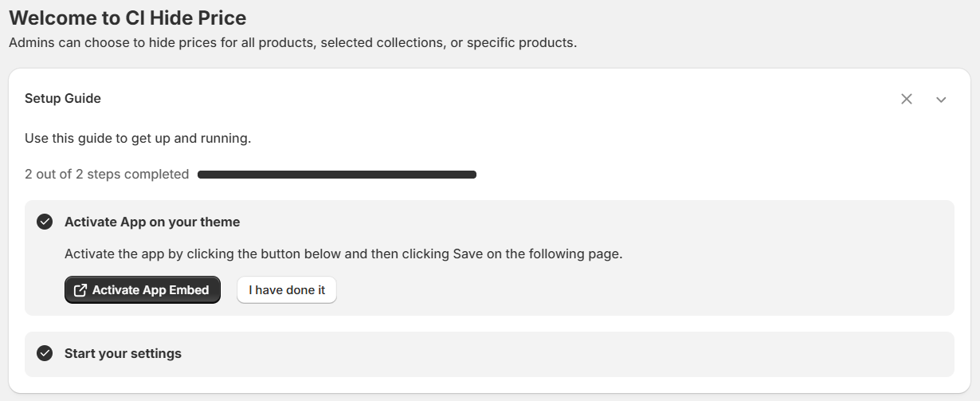Click the subtitle about admins hiding prices
Screen dimensions: 980x401
point(292,42)
